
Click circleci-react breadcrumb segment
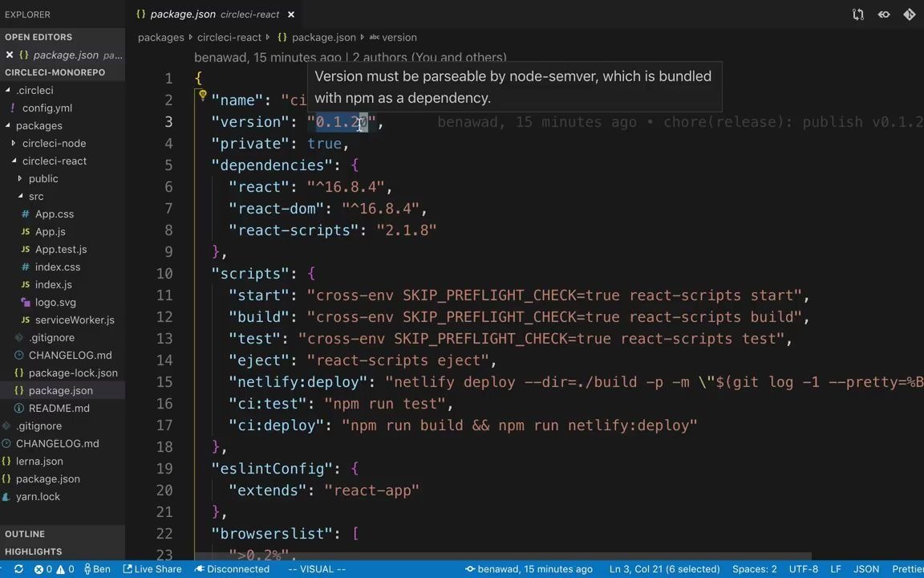(x=229, y=37)
